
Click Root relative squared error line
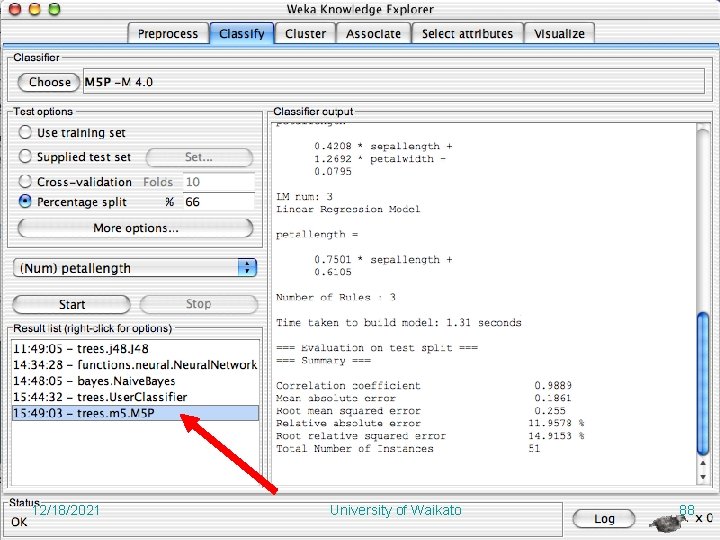[430, 435]
